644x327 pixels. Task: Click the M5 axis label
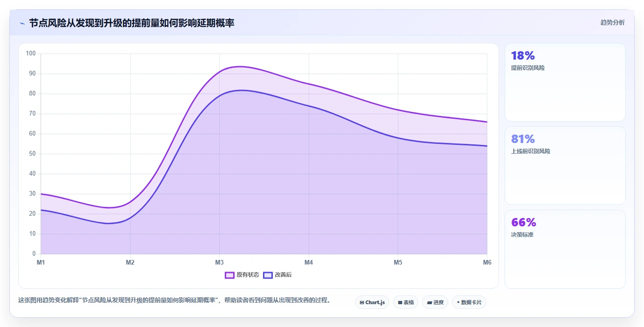(x=398, y=263)
